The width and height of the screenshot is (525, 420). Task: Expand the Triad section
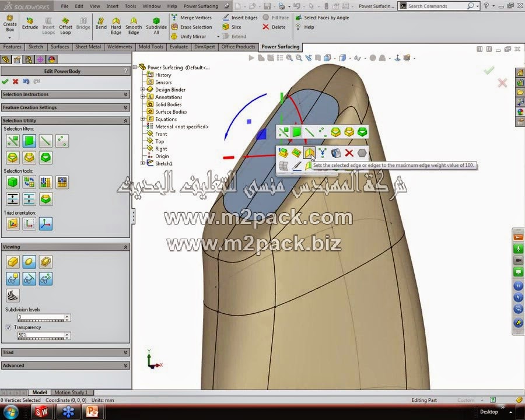tap(65, 352)
